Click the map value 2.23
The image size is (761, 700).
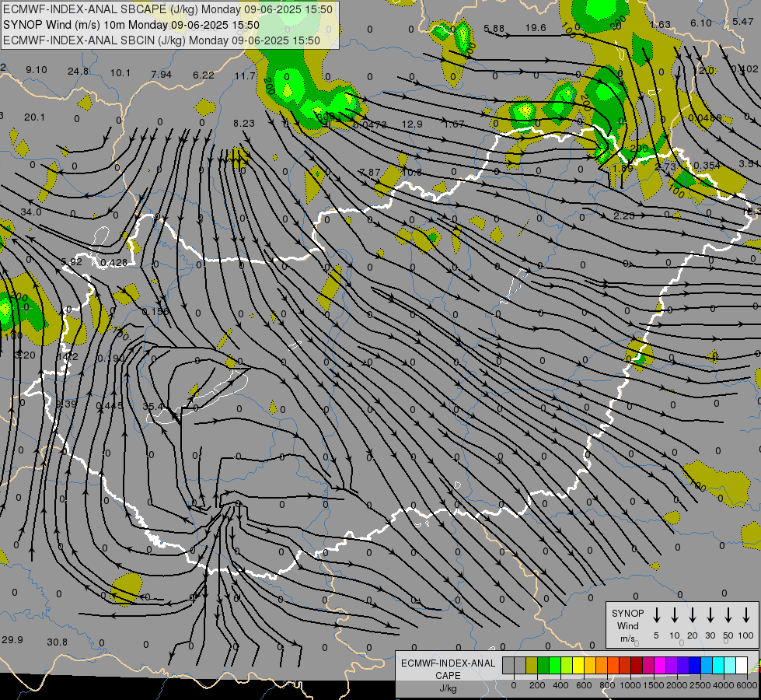tap(623, 215)
